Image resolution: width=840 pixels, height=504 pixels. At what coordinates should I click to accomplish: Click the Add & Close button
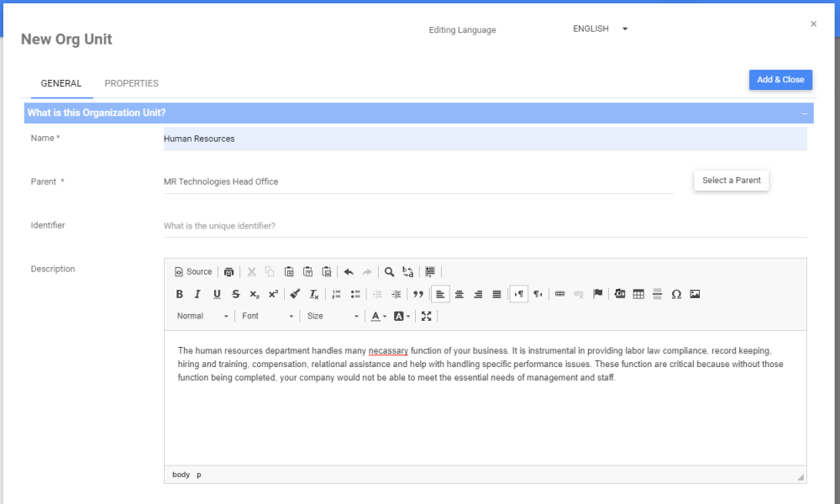[x=780, y=80]
